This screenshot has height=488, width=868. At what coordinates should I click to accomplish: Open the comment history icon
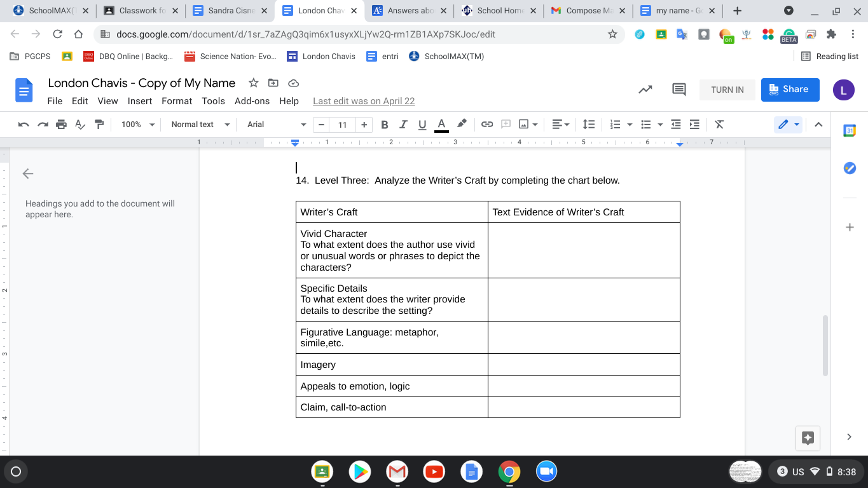(x=679, y=90)
